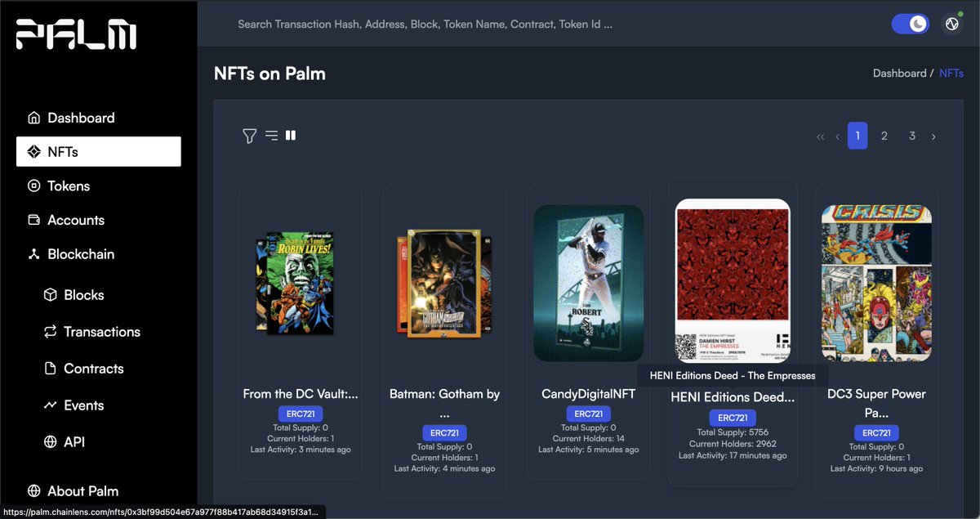Go to previous page arrow
Viewport: 980px width, 519px height.
(x=837, y=136)
